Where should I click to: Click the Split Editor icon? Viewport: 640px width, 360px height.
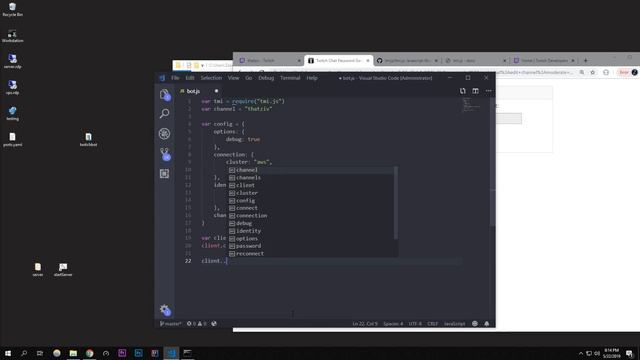pyautogui.click(x=476, y=91)
